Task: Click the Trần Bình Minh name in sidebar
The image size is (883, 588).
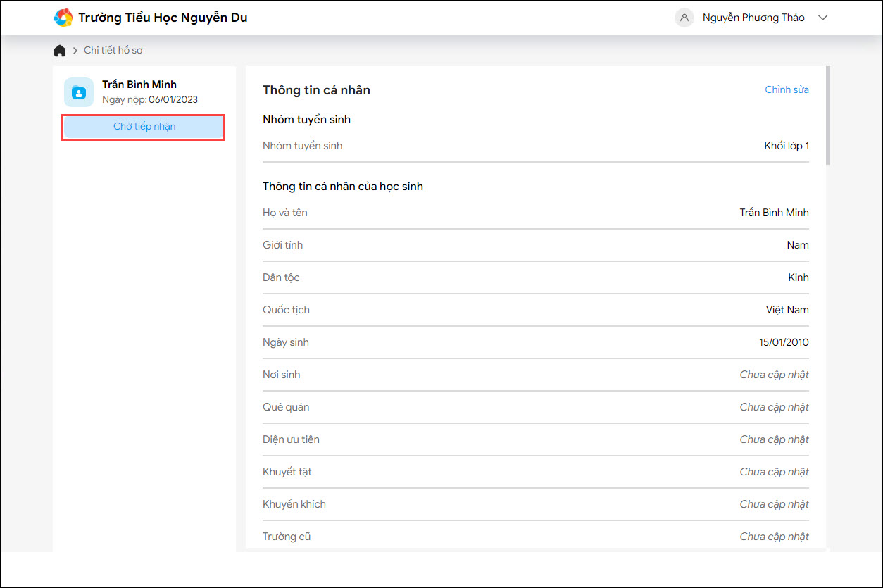Action: 139,85
